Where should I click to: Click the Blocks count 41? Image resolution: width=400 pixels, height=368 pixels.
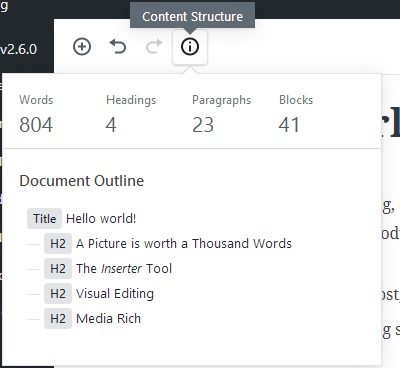pos(289,125)
